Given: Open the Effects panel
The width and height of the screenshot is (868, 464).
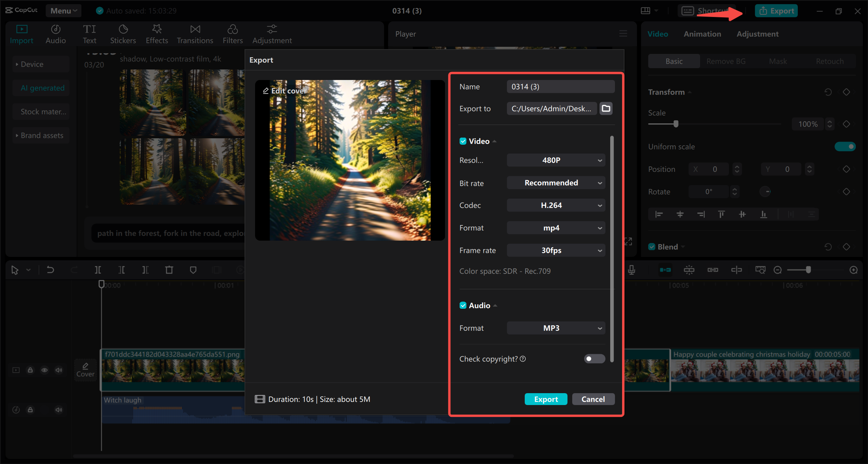Looking at the screenshot, I should click(156, 34).
